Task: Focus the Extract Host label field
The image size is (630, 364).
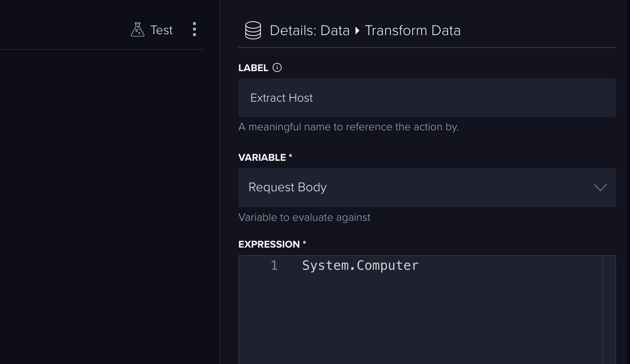Action: (427, 98)
